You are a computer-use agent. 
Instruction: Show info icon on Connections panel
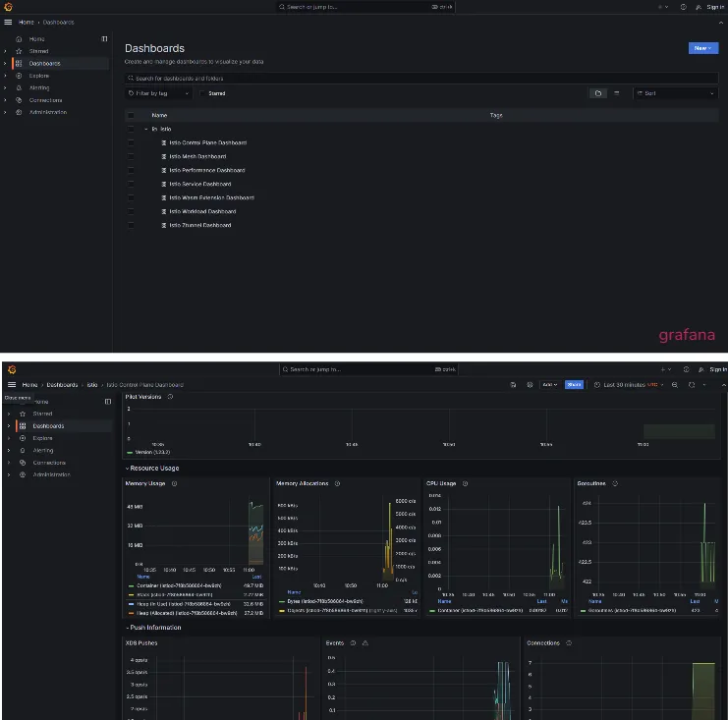[x=569, y=643]
